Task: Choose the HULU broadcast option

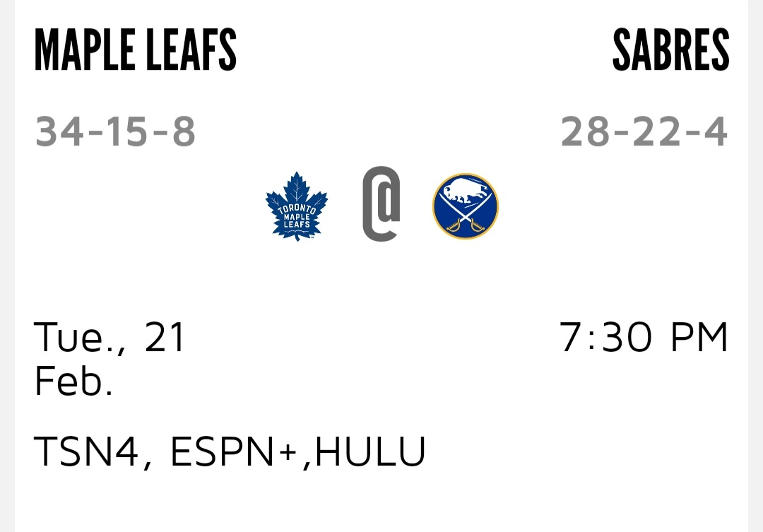Action: pyautogui.click(x=370, y=452)
